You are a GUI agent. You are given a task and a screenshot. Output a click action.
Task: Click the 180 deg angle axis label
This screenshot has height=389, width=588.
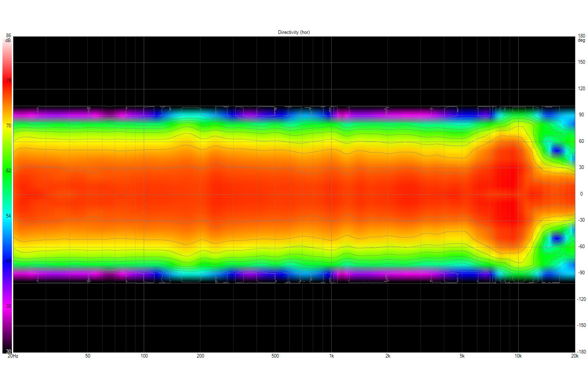click(x=581, y=38)
